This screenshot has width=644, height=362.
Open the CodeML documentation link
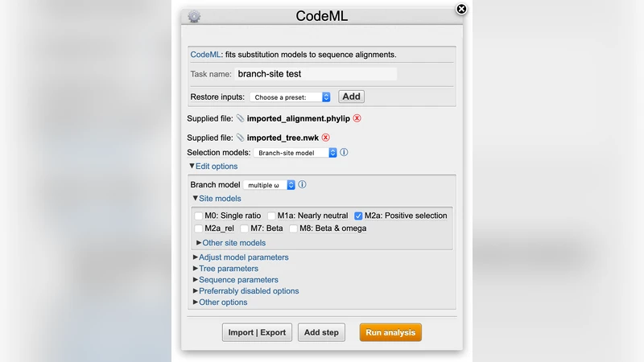point(205,55)
